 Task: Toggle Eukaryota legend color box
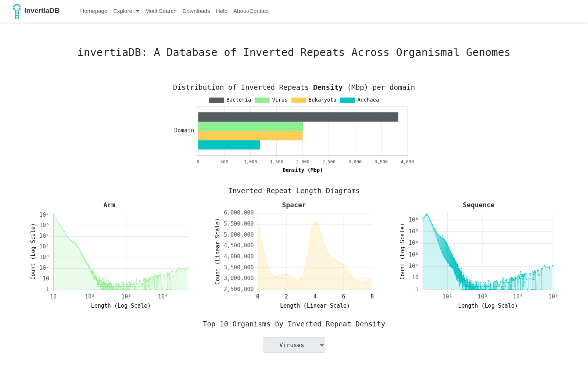click(298, 100)
